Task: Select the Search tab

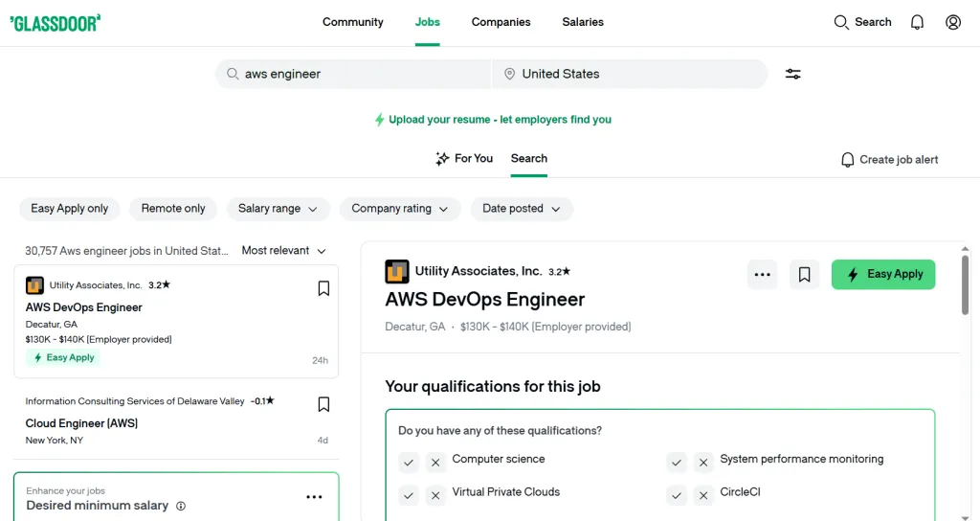Action: [x=528, y=158]
